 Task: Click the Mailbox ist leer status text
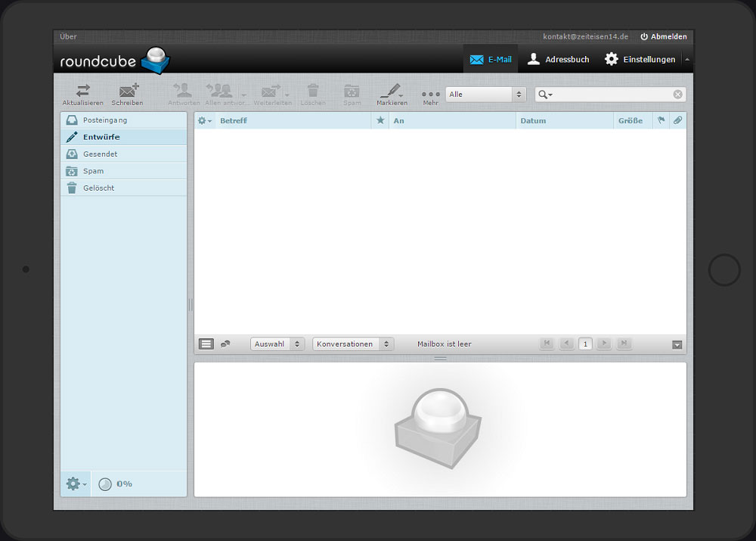tap(444, 344)
